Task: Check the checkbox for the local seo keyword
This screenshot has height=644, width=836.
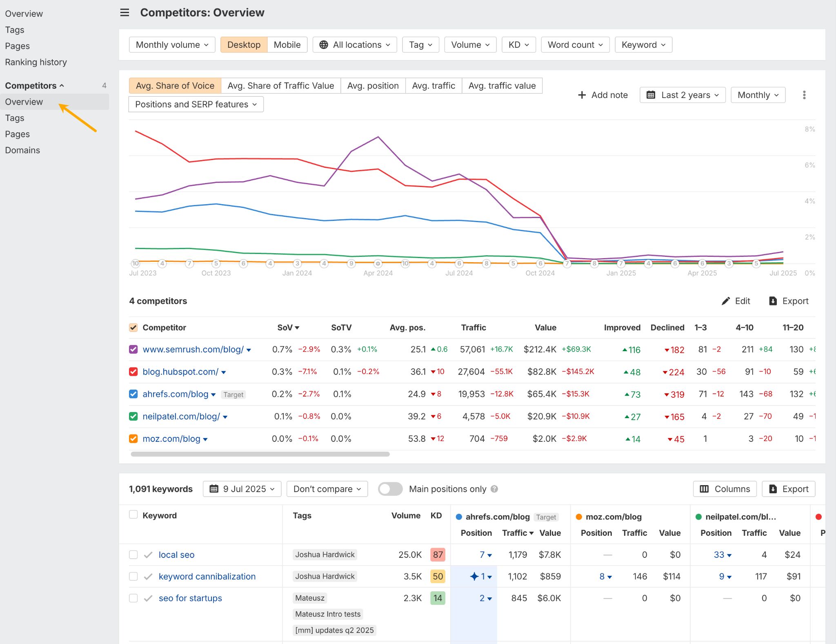Action: pos(133,555)
